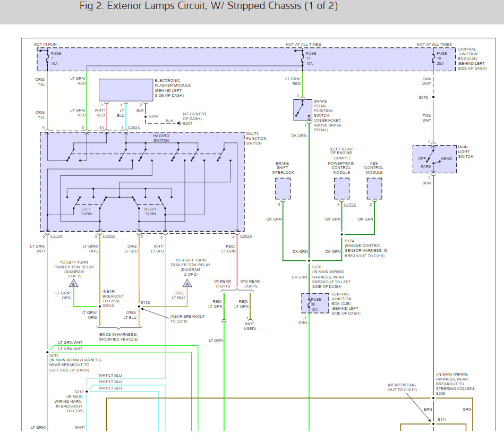Viewport: 504px width, 441px height.
Task: Click the Powertrain Control Module box
Action: click(341, 189)
